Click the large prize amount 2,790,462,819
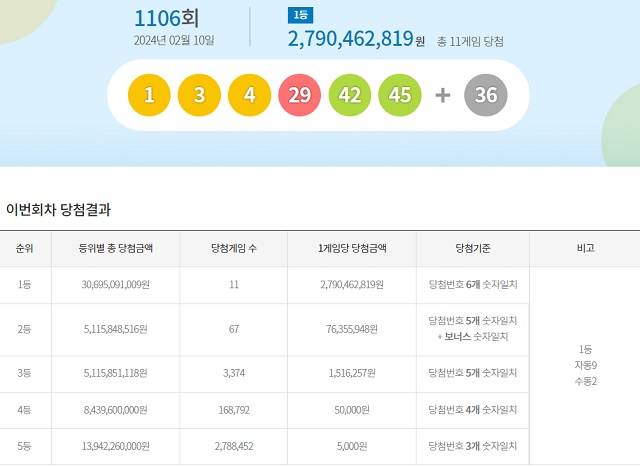640x467 pixels. point(351,39)
